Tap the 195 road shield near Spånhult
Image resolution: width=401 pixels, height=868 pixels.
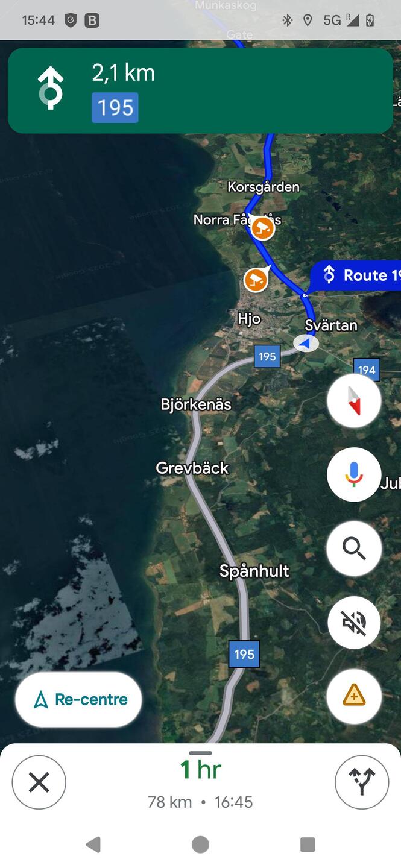pos(244,655)
